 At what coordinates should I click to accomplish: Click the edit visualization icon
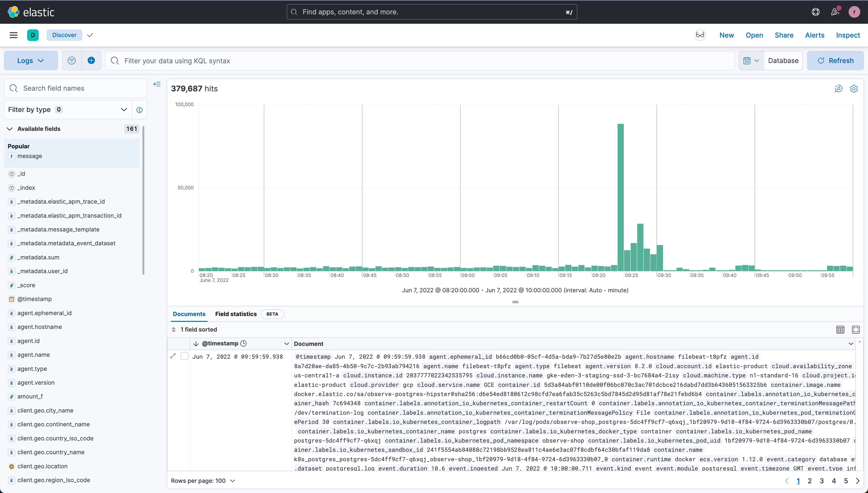[x=838, y=89]
